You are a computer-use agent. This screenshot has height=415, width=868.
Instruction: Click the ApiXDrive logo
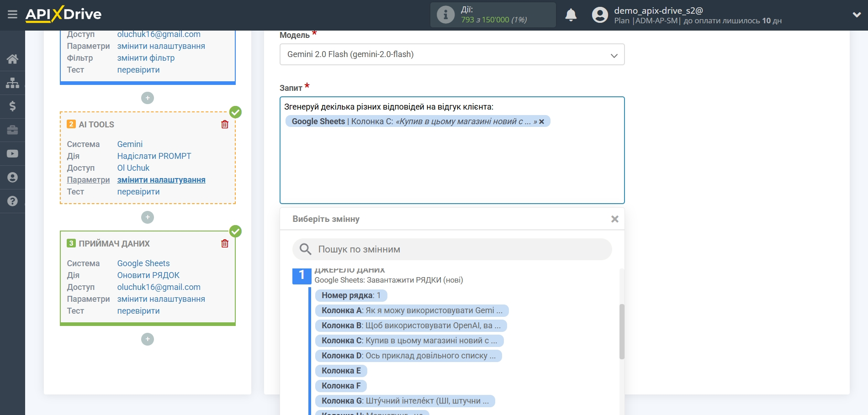pyautogui.click(x=64, y=14)
